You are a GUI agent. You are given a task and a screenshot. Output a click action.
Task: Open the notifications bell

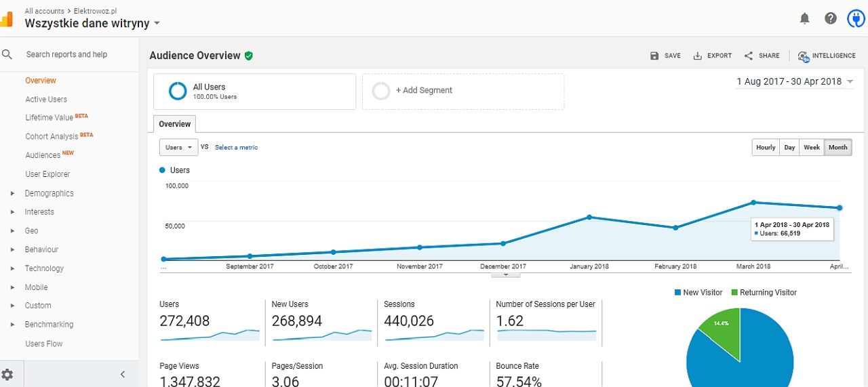(804, 18)
